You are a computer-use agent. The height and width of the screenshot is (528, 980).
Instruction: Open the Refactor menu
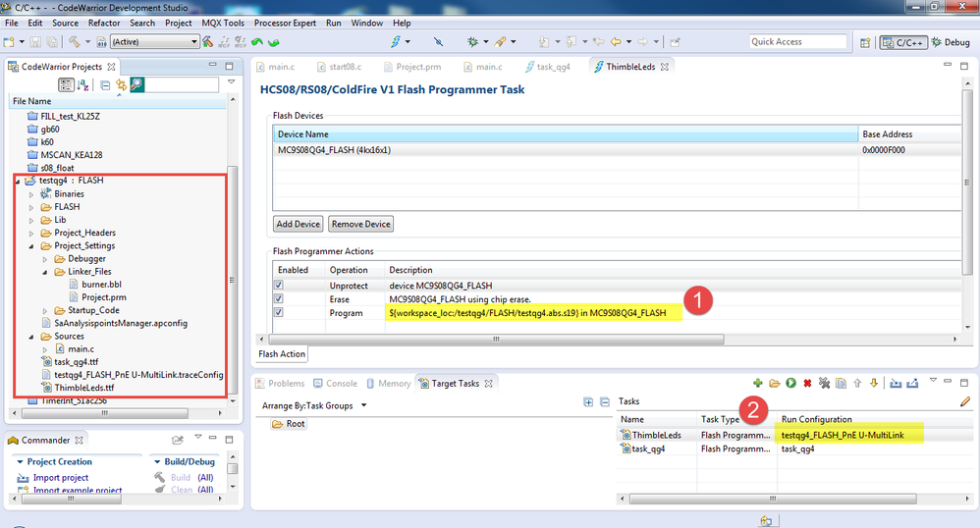pos(104,24)
